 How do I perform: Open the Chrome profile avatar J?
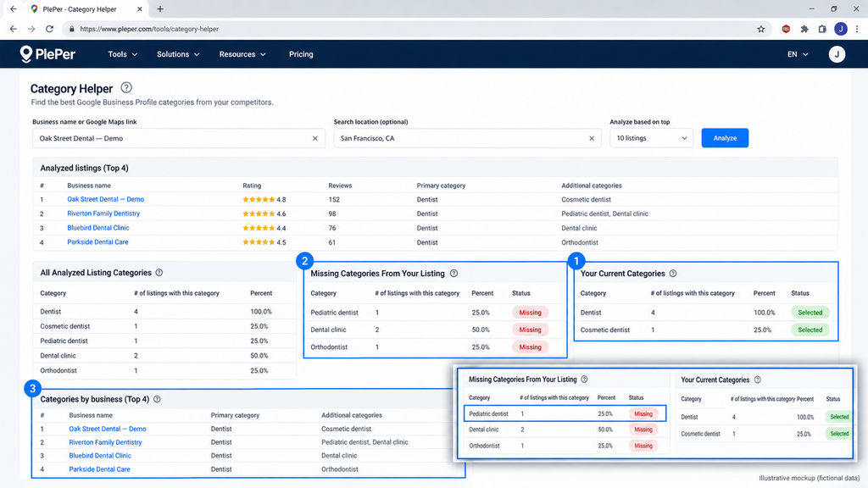coord(840,29)
